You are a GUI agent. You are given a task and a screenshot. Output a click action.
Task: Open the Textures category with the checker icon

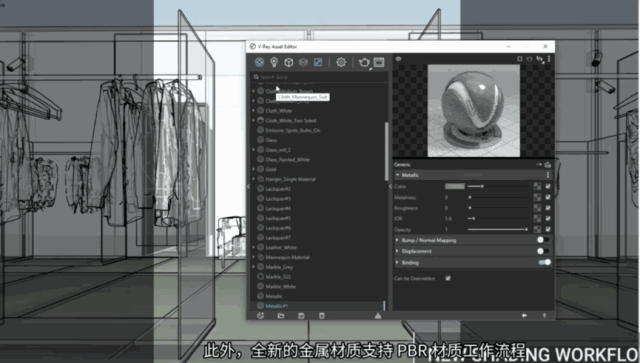click(318, 62)
